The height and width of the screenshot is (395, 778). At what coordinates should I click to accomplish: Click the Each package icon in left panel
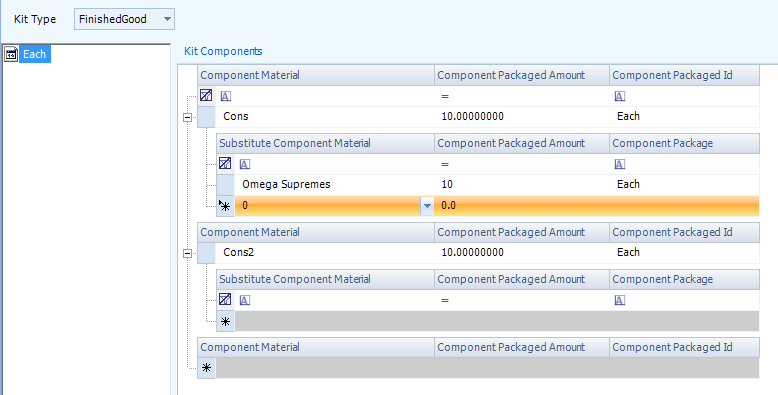point(11,54)
